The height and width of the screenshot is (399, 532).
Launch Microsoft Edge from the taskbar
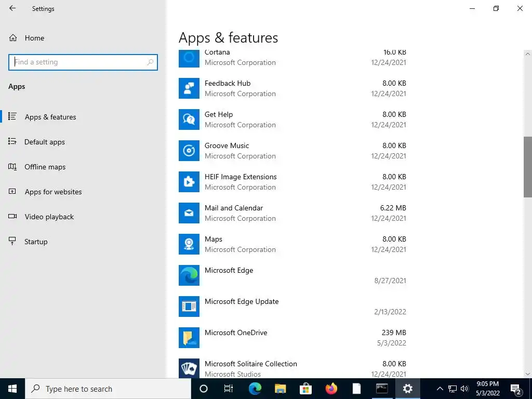(255, 389)
